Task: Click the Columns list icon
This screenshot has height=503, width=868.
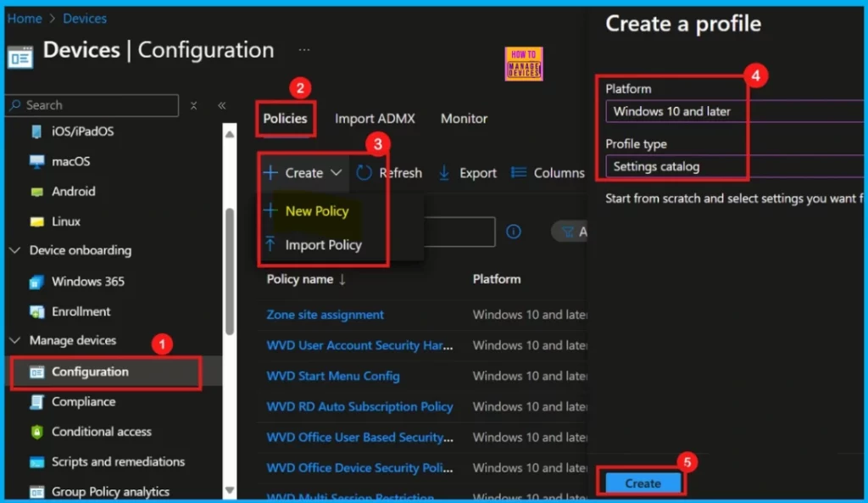Action: 519,173
